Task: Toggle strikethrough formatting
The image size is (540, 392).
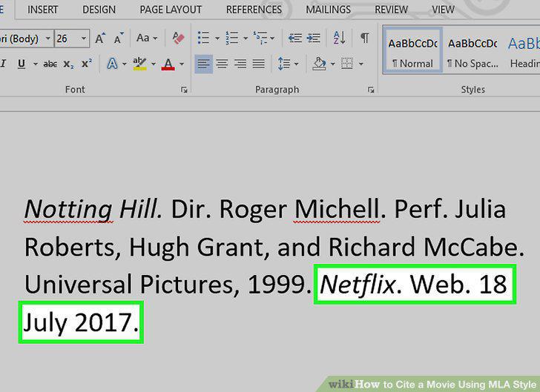Action: click(50, 64)
